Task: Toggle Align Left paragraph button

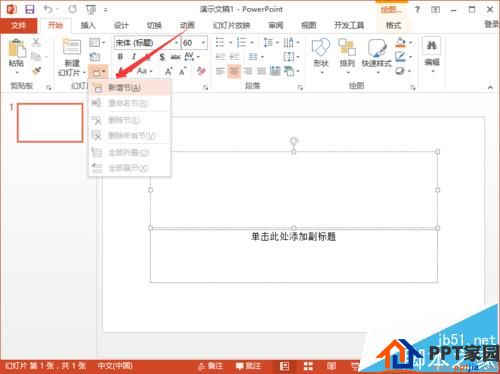Action: point(220,71)
